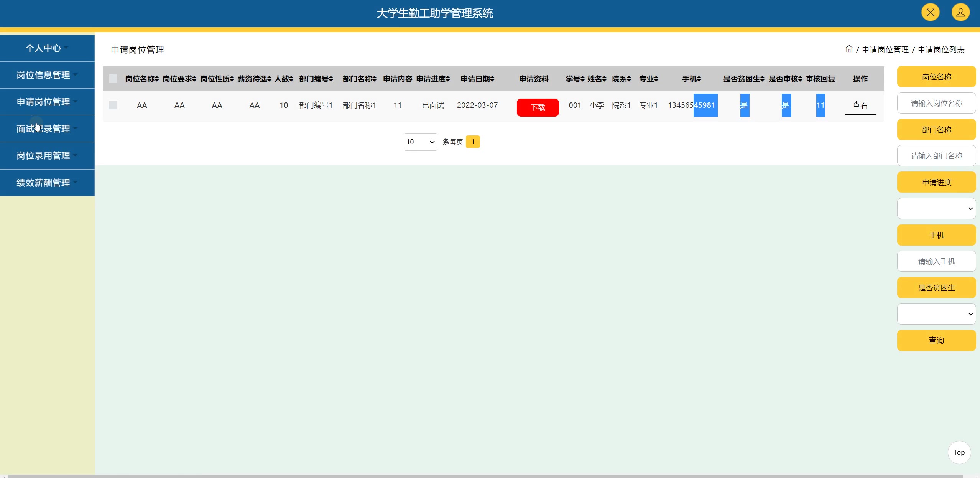
Task: Click the 部门编号1 cell
Action: coord(316,105)
